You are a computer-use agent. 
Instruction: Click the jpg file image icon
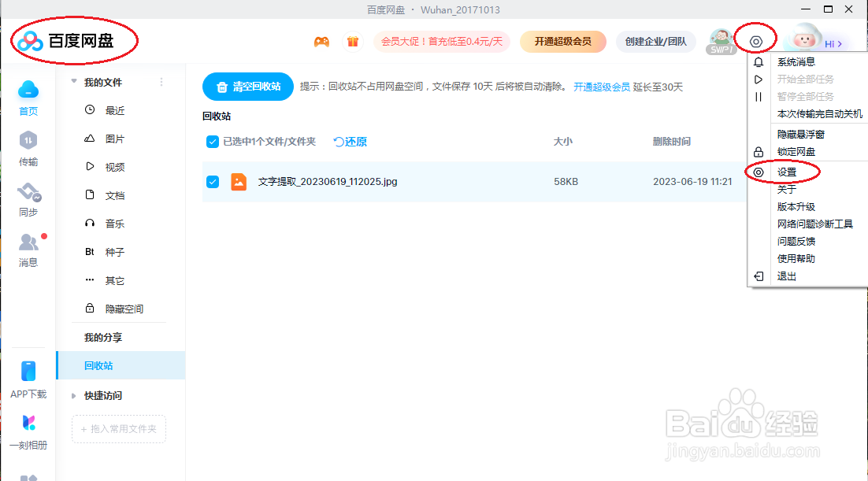point(239,182)
